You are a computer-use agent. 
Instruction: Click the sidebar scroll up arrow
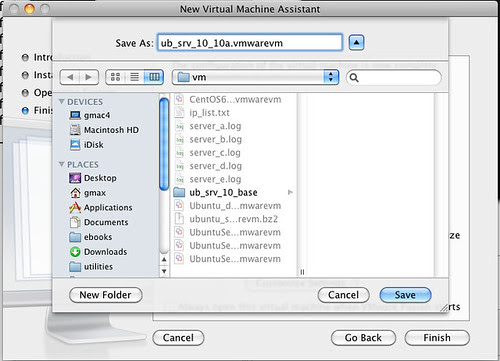(x=164, y=259)
